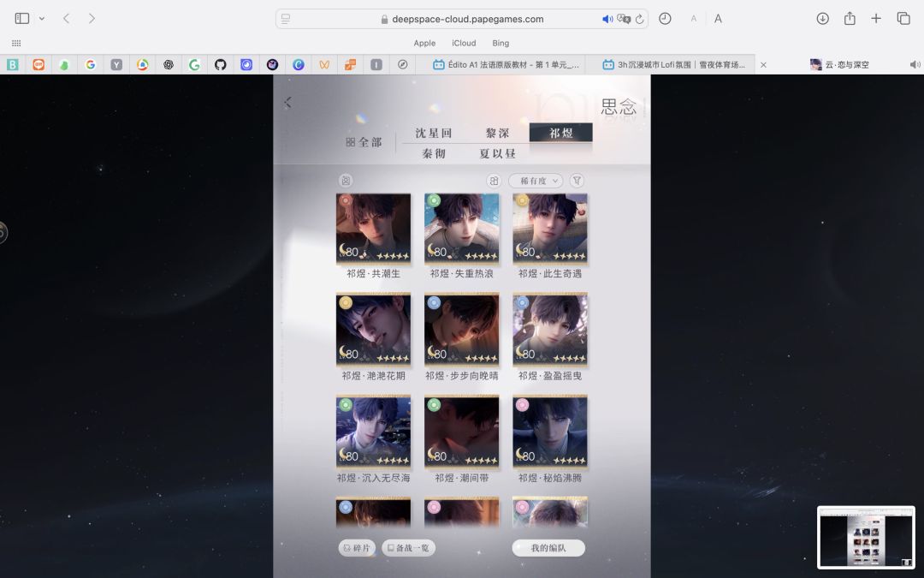This screenshot has height=578, width=924.
Task: Open the history clock icon
Action: (665, 18)
